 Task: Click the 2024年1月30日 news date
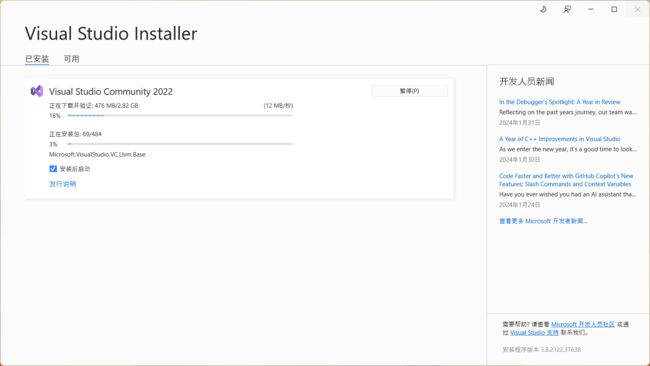click(519, 160)
